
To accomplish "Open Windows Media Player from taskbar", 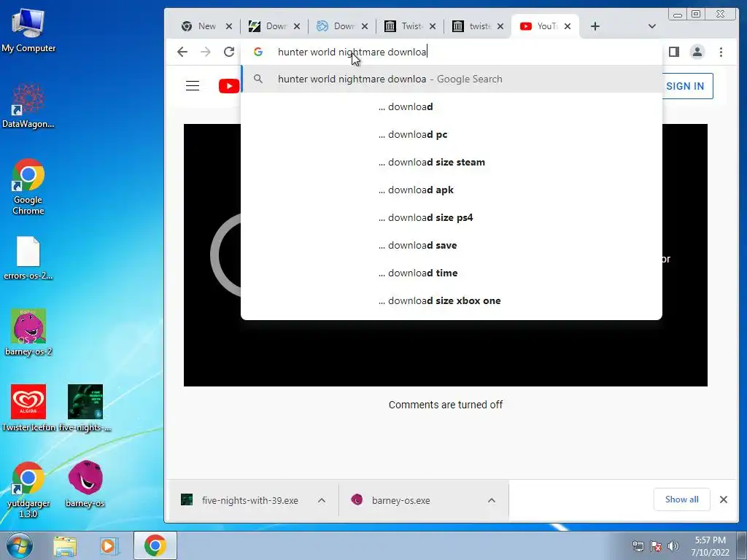I will [109, 545].
